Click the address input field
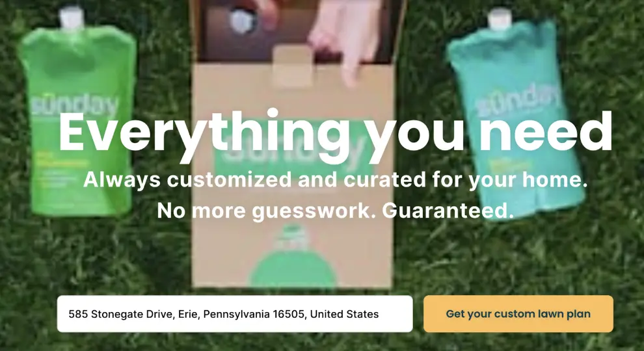This screenshot has height=351, width=644. pos(235,314)
